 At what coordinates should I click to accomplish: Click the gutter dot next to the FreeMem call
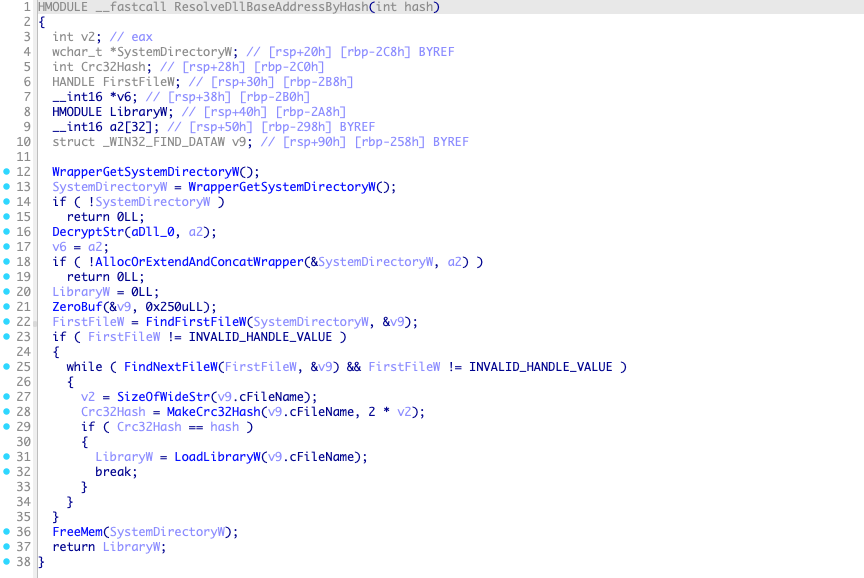[7, 532]
